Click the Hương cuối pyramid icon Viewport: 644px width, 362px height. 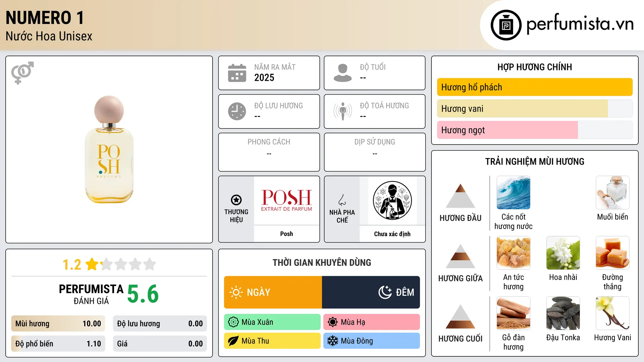click(460, 316)
